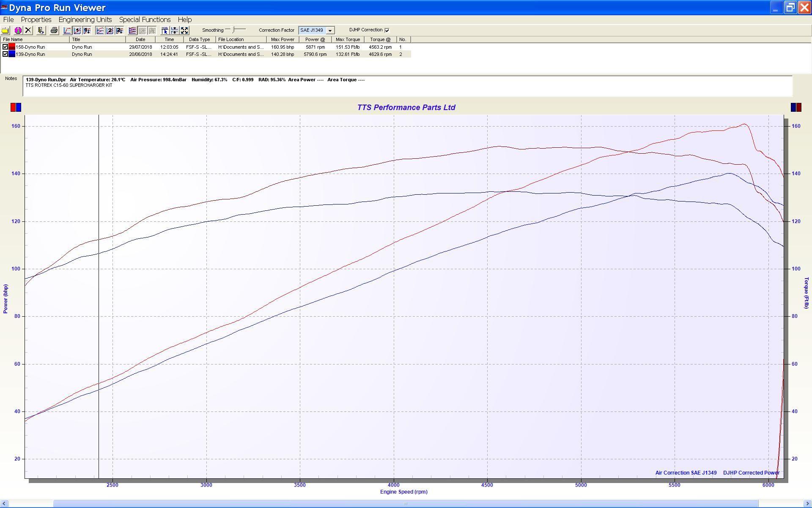The width and height of the screenshot is (812, 508).
Task: Open the Properties menu
Action: (36, 19)
